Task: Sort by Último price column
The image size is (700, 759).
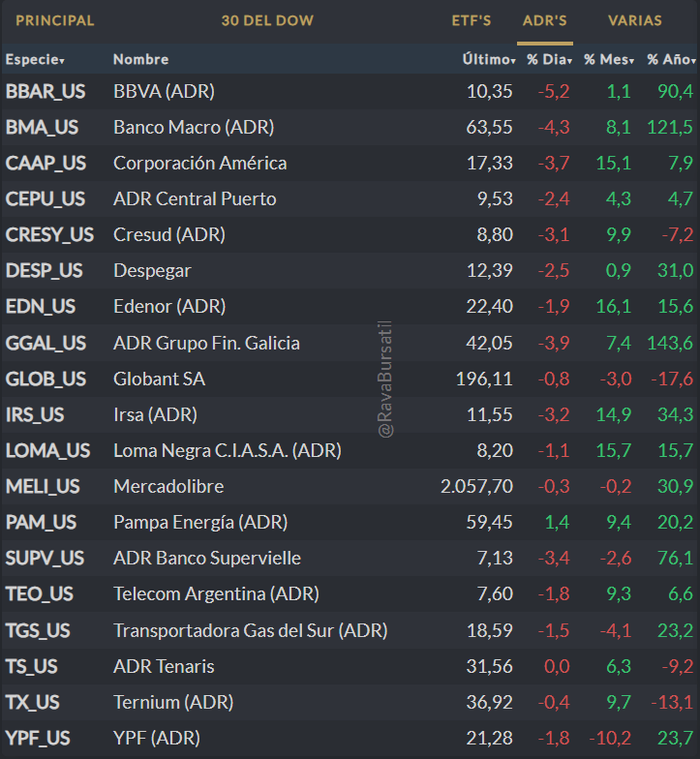Action: (489, 60)
